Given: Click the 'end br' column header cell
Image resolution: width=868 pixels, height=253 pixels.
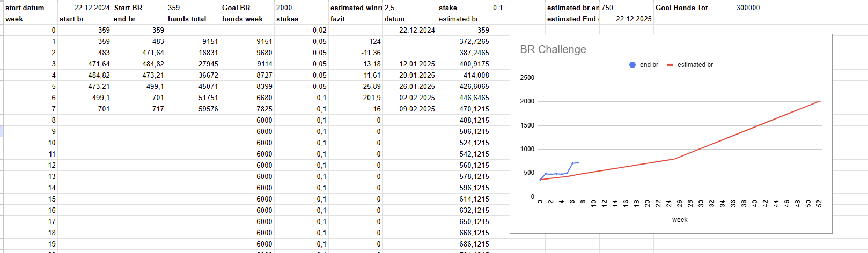Looking at the screenshot, I should (x=139, y=19).
